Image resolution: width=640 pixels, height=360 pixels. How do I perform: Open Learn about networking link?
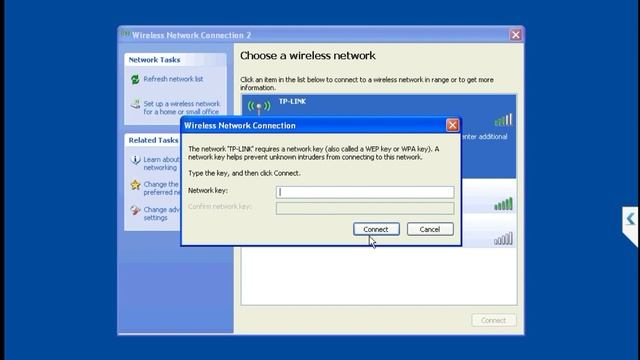[162, 164]
